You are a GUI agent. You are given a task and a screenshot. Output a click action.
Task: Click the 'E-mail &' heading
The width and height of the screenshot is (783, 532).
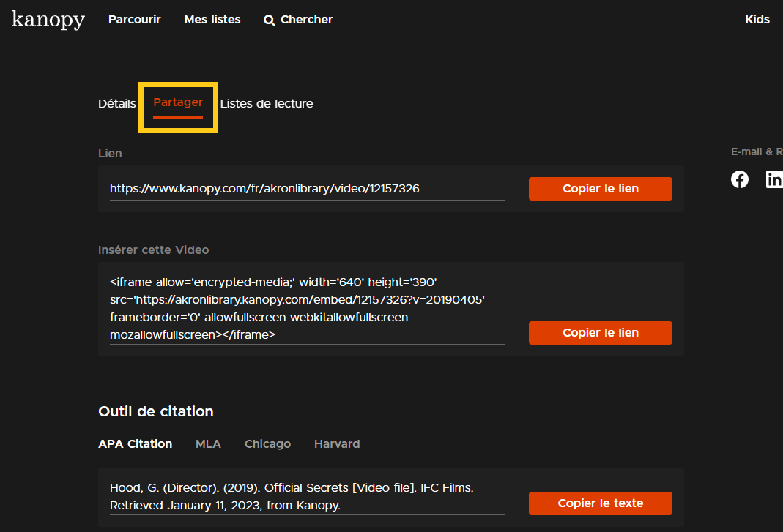click(752, 151)
